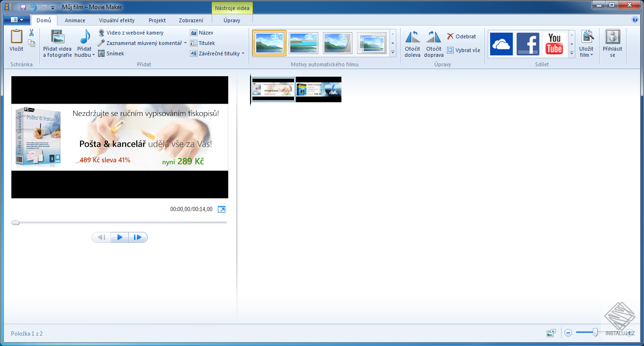Add a Titulek caption to the clip

pos(206,43)
